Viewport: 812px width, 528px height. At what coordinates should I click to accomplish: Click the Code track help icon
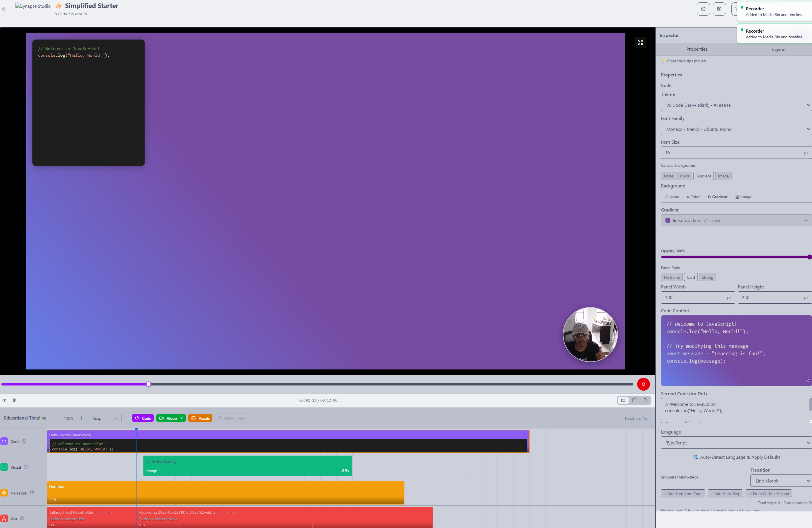tap(24, 441)
